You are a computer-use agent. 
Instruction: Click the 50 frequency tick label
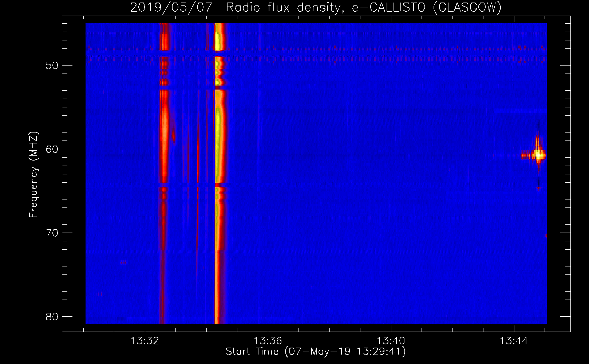(52, 66)
